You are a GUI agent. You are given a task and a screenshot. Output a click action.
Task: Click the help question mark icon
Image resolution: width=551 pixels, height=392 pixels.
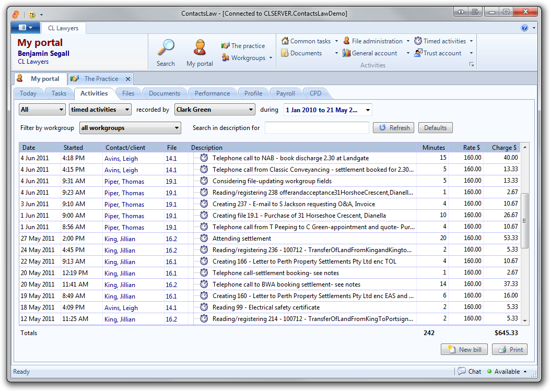pos(524,28)
